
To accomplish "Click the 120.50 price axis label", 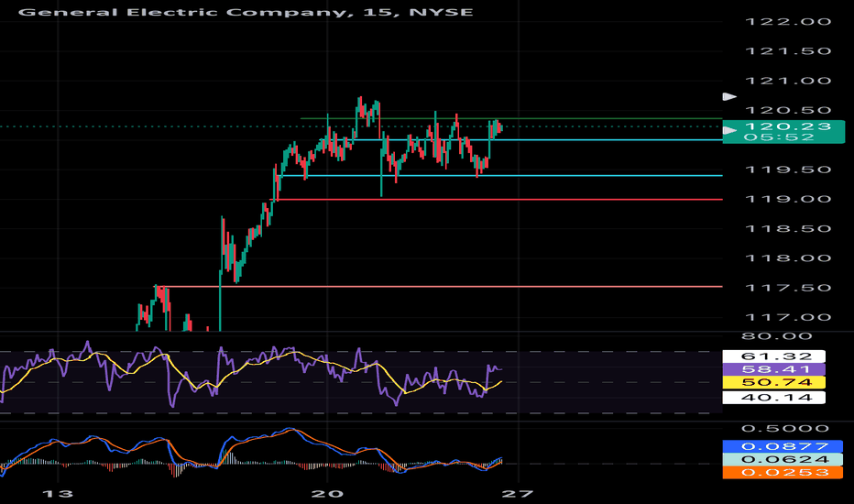I will (x=787, y=111).
